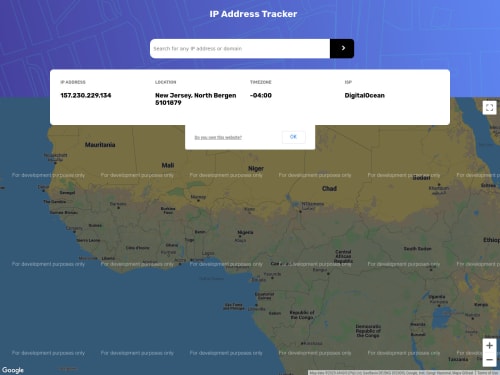Open the 'Do you own this website?' link
This screenshot has height=375, width=500.
click(218, 137)
